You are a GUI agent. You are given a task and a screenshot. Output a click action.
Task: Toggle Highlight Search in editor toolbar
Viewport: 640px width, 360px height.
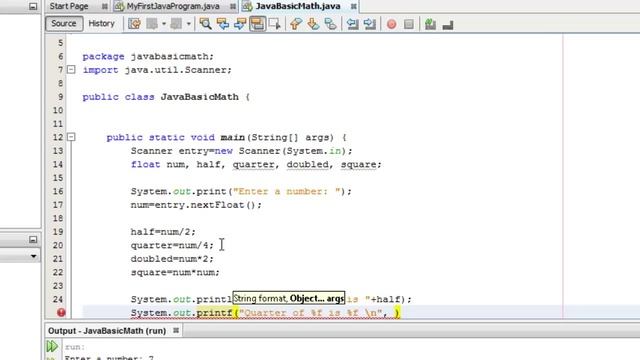tap(257, 24)
